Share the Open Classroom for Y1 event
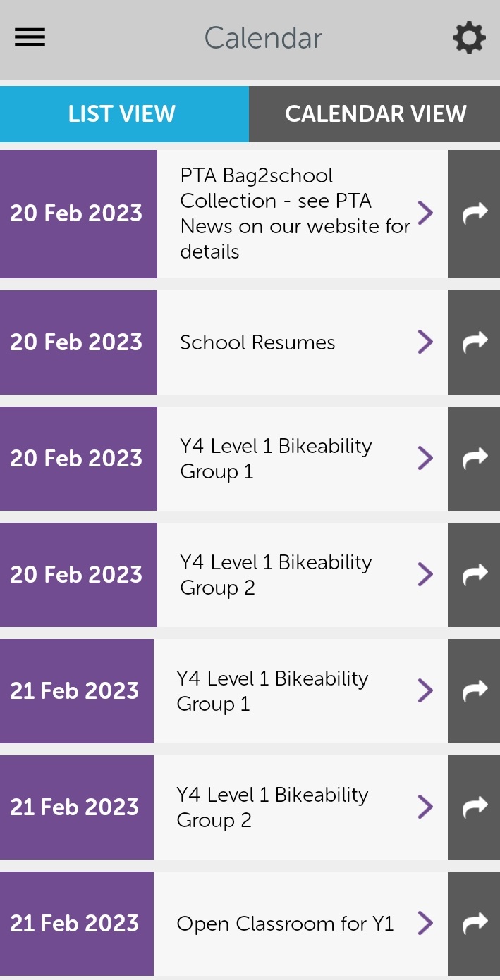This screenshot has height=980, width=500. [474, 924]
